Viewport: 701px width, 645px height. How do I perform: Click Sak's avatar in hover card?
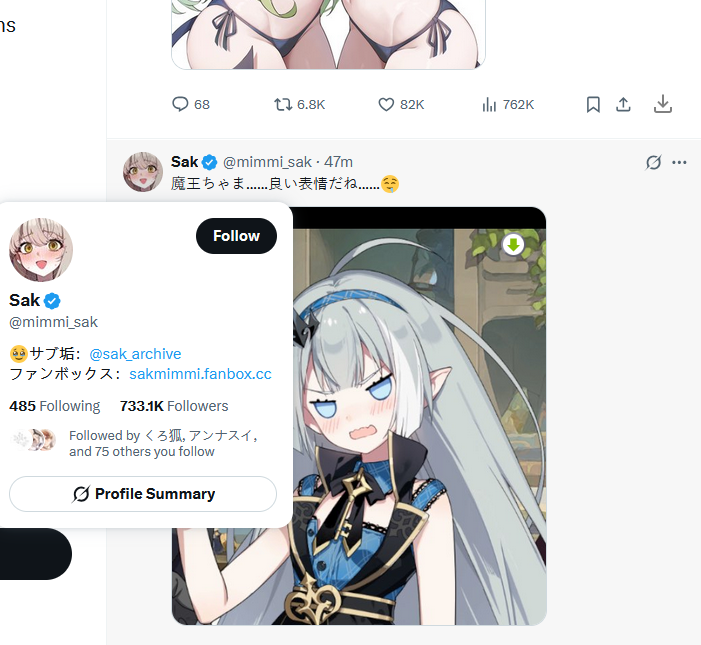[x=41, y=250]
